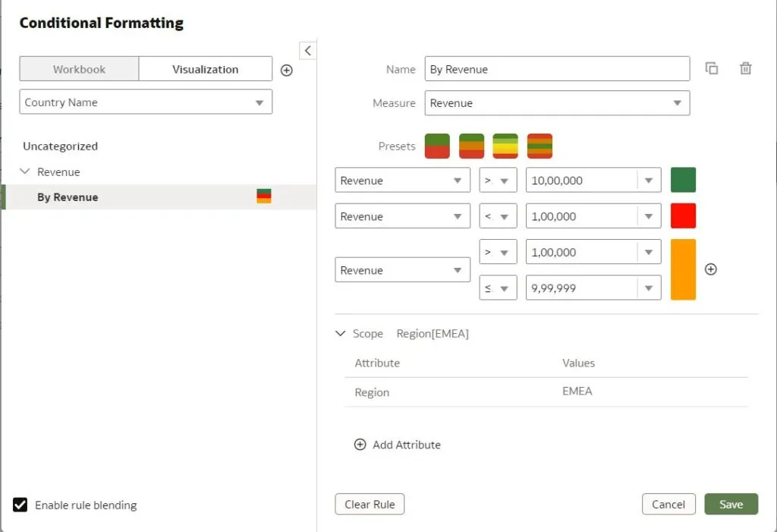Image resolution: width=777 pixels, height=532 pixels.
Task: Switch to the Visualization tab
Action: pyautogui.click(x=205, y=69)
